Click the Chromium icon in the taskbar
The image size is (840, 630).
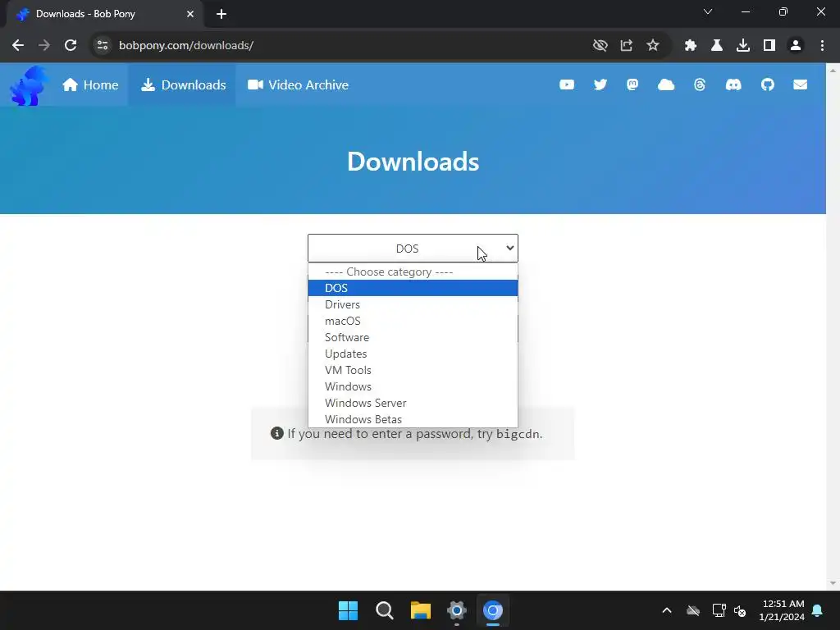[x=493, y=610]
